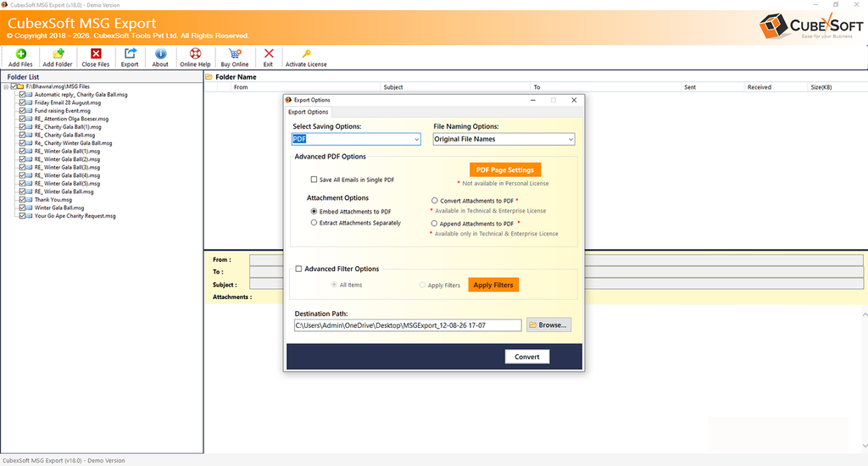
Task: Uncheck Friday Email 28 August.msg checkbox
Action: pyautogui.click(x=22, y=103)
